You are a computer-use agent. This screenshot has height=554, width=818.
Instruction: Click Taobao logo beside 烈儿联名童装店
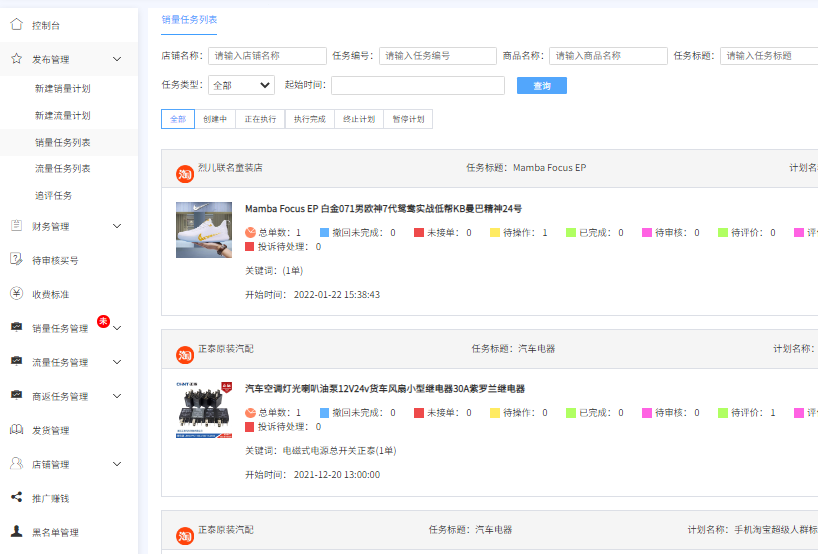[185, 174]
